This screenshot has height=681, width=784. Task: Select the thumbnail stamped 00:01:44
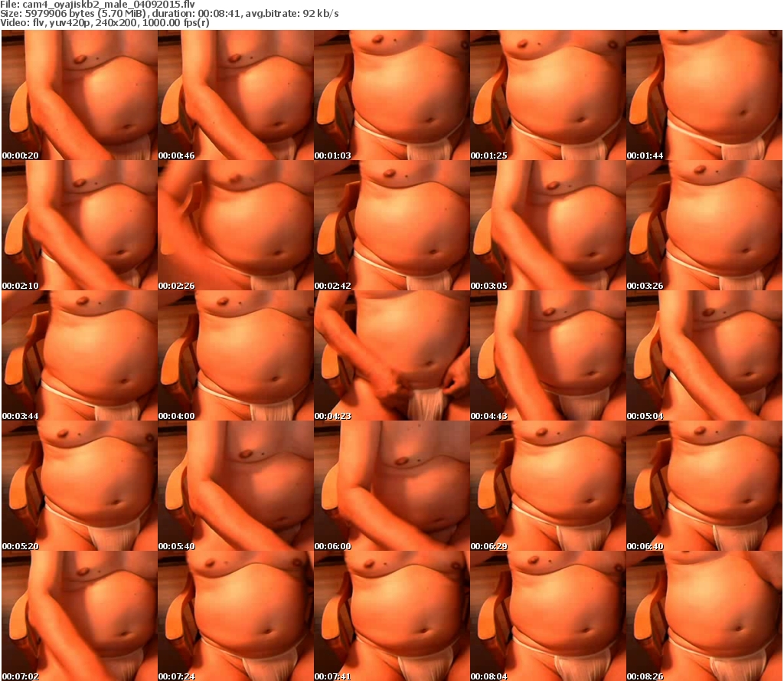(704, 95)
